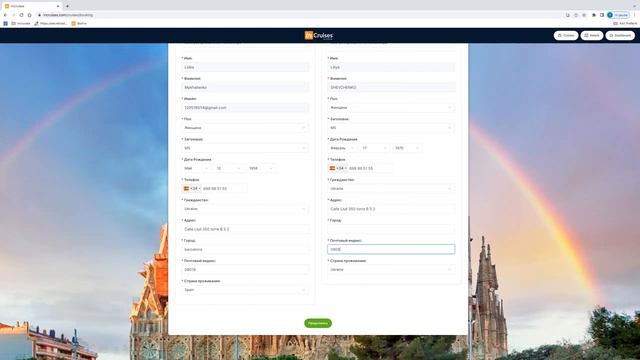Click first passenger's phone number field
Screen dimensions: 640x360
(224, 189)
